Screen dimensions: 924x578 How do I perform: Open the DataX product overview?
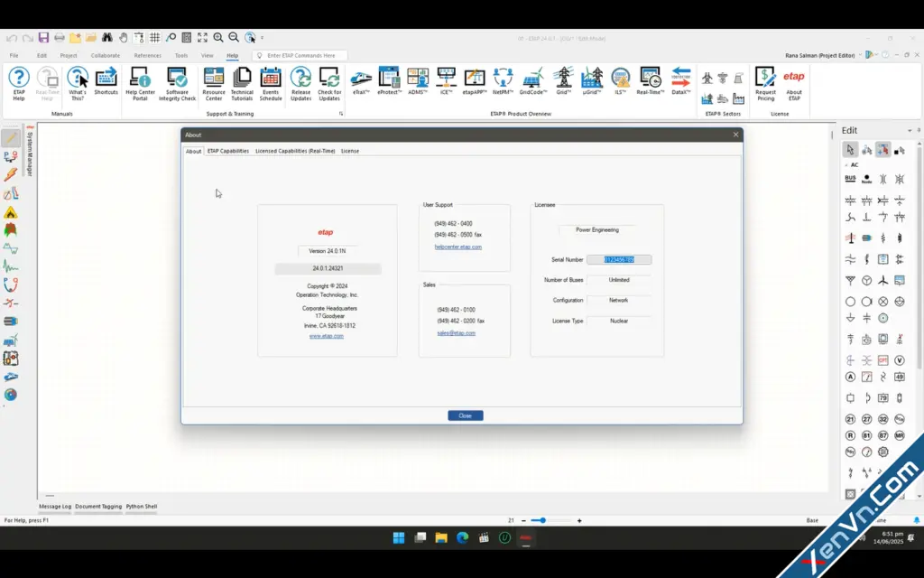(680, 81)
